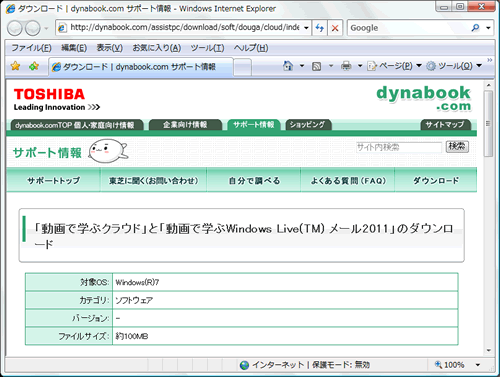Click the toolbar overflow chevron
The image size is (500, 377).
(489, 60)
